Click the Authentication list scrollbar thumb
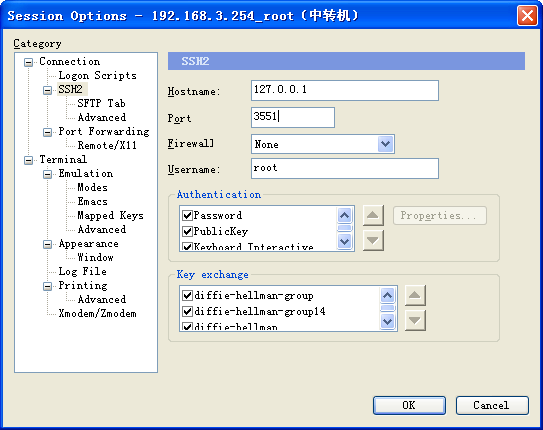This screenshot has width=543, height=430. point(345,228)
